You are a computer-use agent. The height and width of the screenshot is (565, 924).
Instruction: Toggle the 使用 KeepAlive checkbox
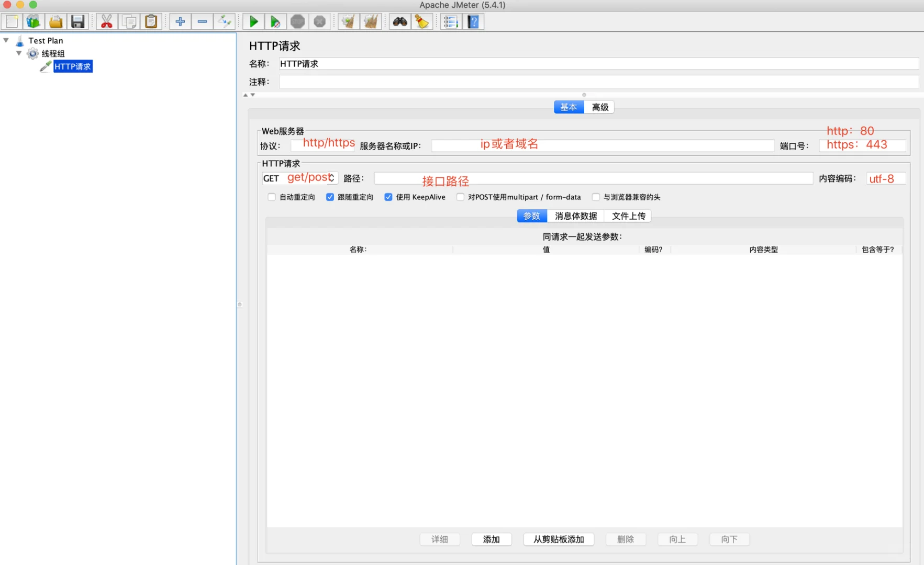point(388,197)
